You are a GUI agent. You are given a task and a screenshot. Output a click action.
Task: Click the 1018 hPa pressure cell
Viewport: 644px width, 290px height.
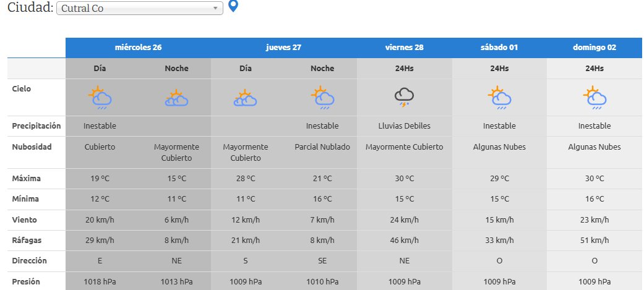[x=100, y=282]
